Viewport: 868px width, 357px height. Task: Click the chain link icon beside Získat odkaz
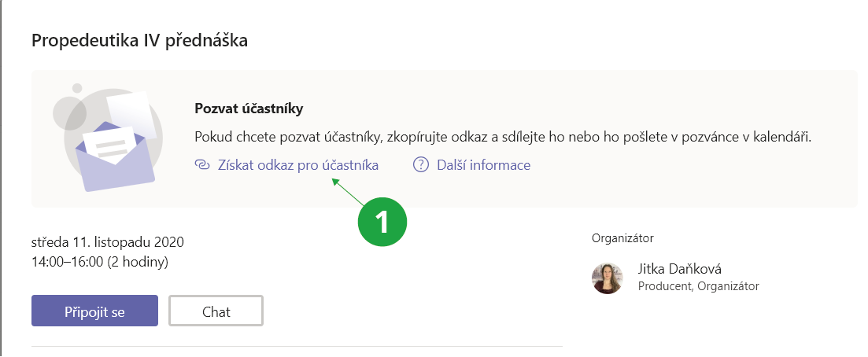click(x=202, y=165)
